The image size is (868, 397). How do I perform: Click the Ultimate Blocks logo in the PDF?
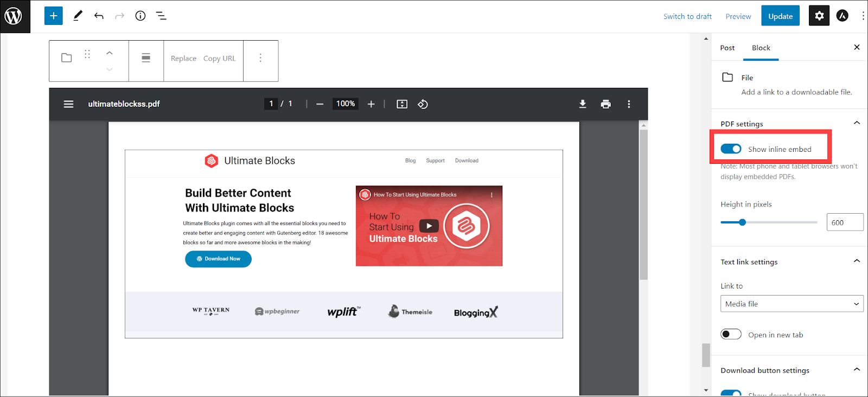(x=250, y=161)
